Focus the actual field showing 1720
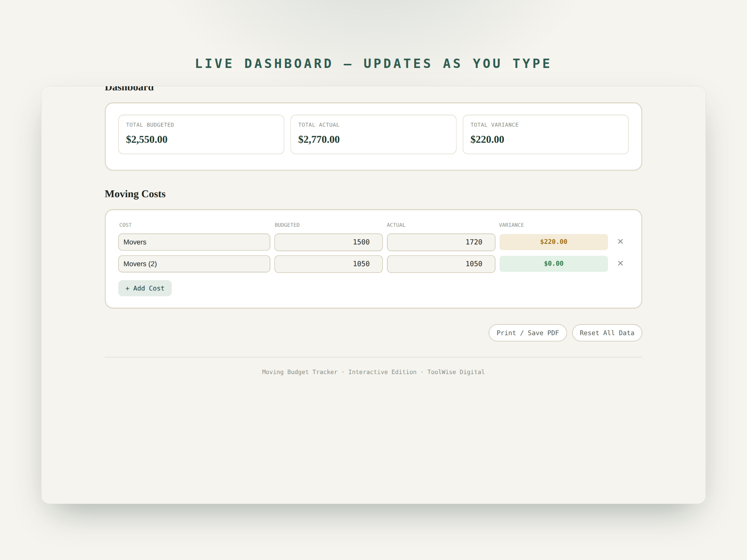The image size is (747, 560). tap(441, 242)
